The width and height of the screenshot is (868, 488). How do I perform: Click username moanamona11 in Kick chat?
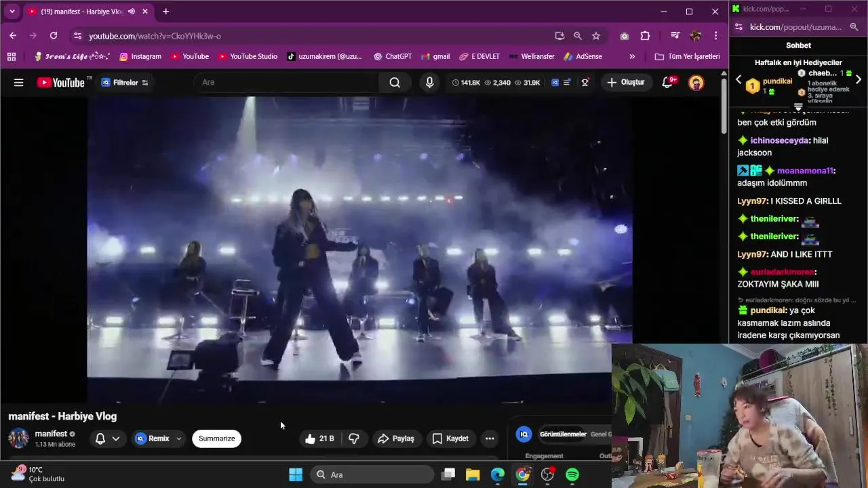click(805, 171)
